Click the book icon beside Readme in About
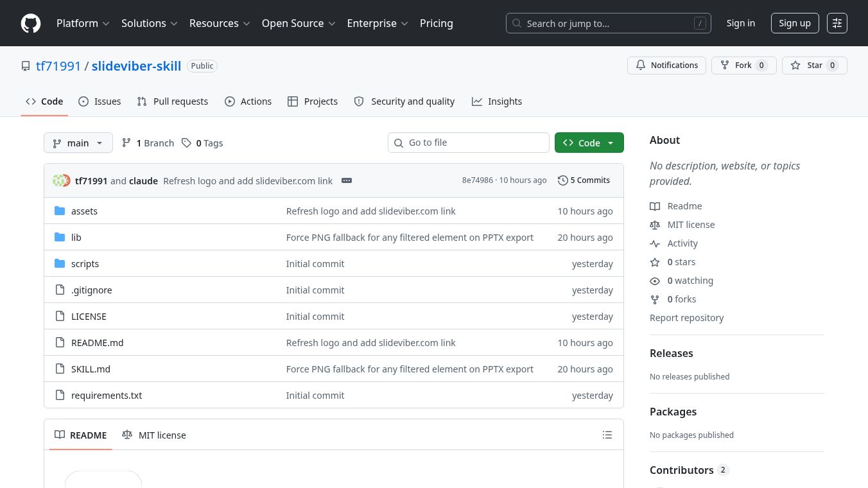 coord(655,206)
